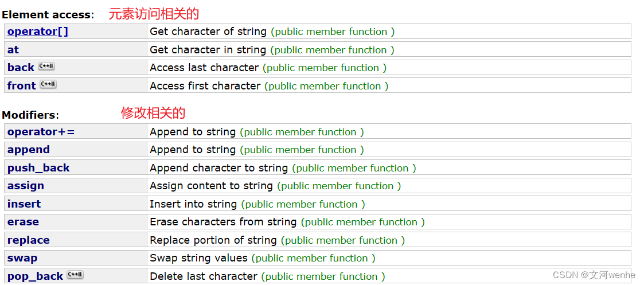The width and height of the screenshot is (644, 285).
Task: Click the 'Erase characters from string' description
Action: click(x=223, y=222)
